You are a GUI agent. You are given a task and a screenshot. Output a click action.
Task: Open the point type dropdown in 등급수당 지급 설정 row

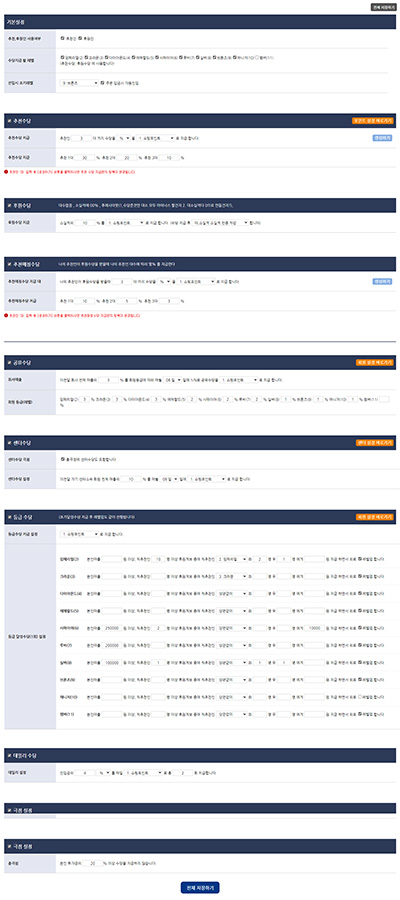tap(79, 534)
